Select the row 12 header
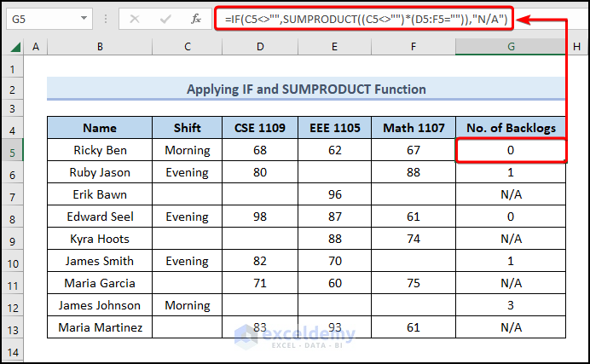Screen dimensions: 590x364 [x=13, y=305]
